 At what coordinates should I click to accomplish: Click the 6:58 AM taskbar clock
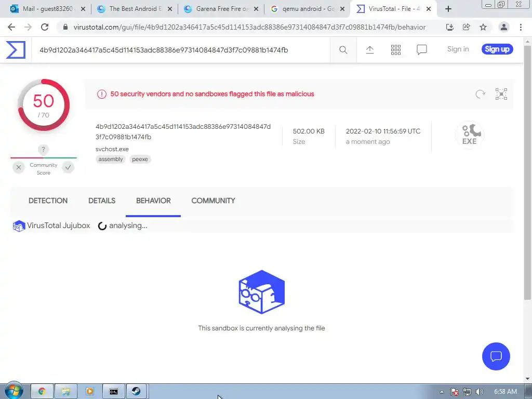point(505,392)
